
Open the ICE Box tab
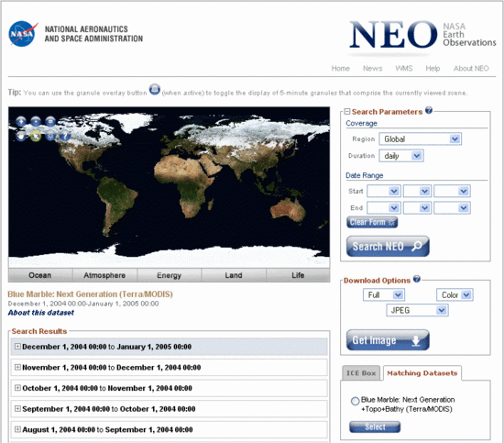coord(361,373)
